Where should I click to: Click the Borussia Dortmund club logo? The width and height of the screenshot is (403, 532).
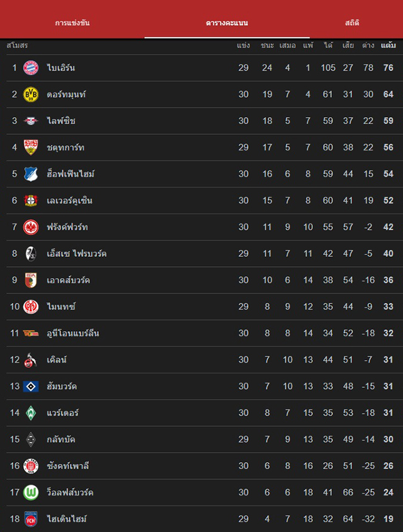31,94
